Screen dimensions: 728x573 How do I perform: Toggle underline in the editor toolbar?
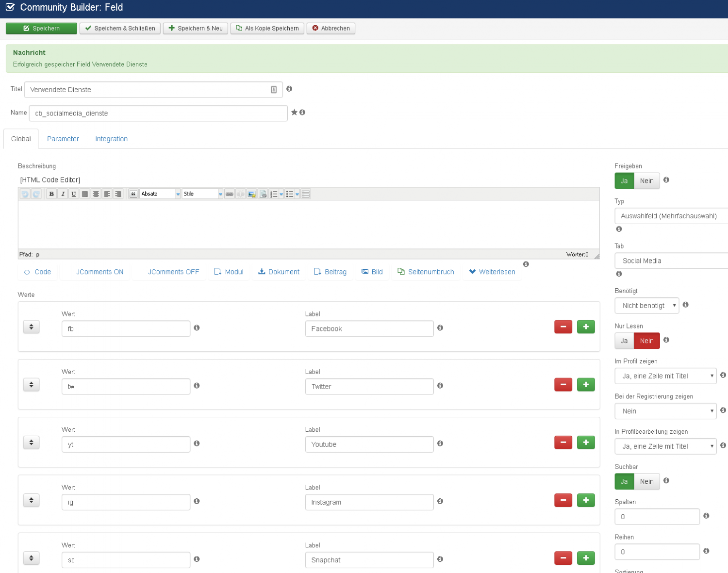tap(74, 194)
